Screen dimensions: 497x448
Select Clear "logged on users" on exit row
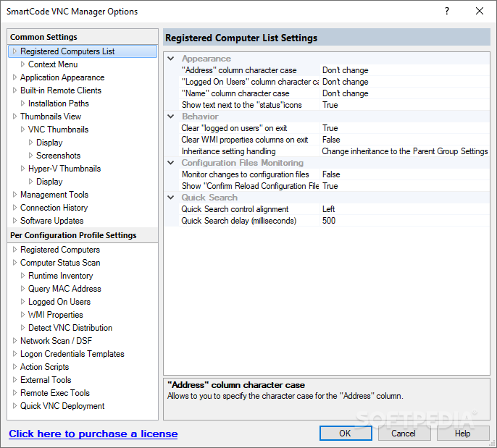coord(234,128)
